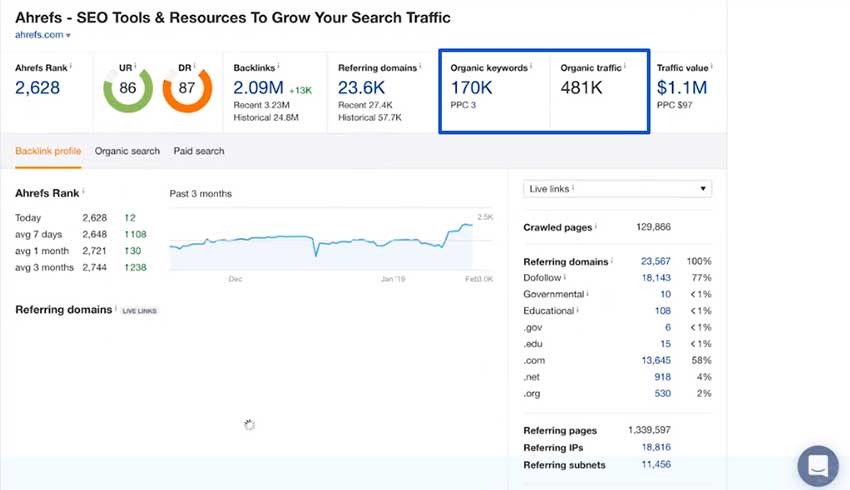The image size is (850, 490).
Task: Switch to the Paid search tab
Action: [x=199, y=151]
